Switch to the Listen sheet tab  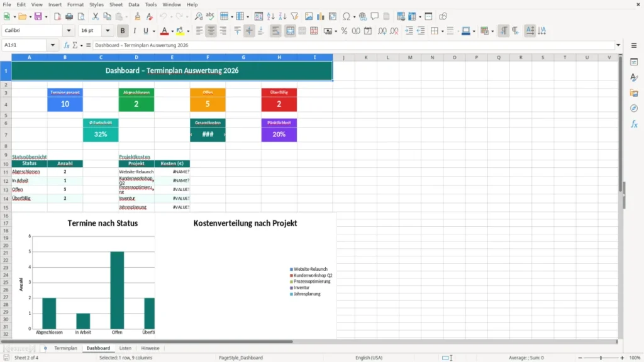[125, 348]
